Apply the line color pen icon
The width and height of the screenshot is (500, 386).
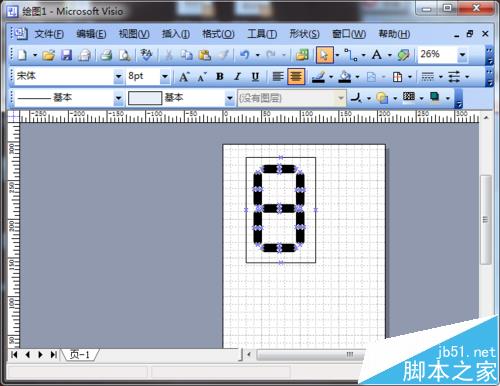pyautogui.click(x=318, y=77)
